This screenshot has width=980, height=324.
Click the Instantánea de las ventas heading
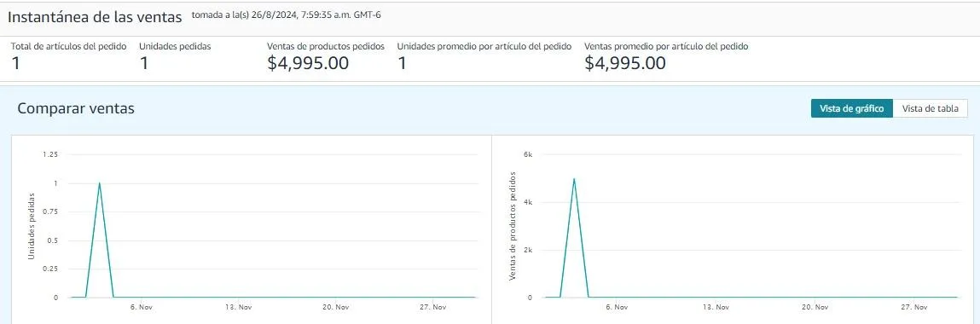[95, 17]
